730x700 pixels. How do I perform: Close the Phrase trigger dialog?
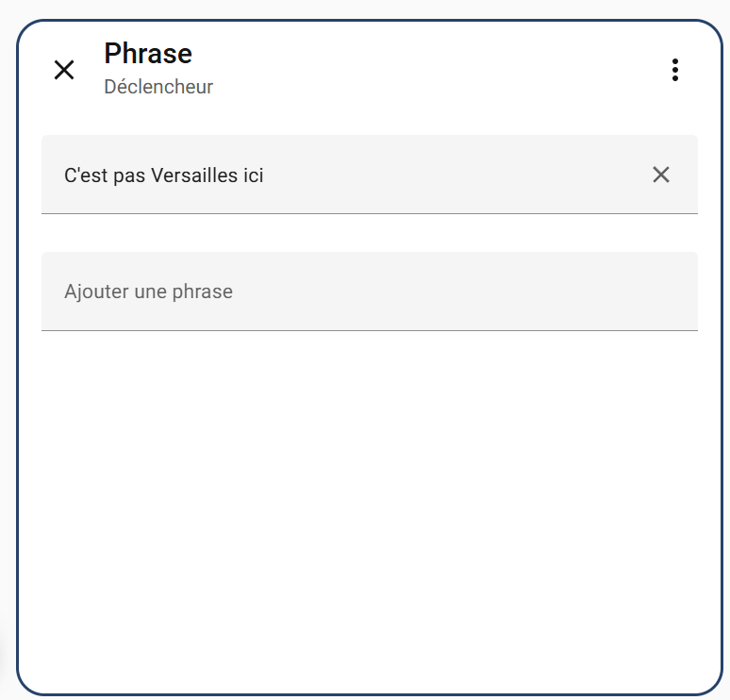(x=64, y=70)
